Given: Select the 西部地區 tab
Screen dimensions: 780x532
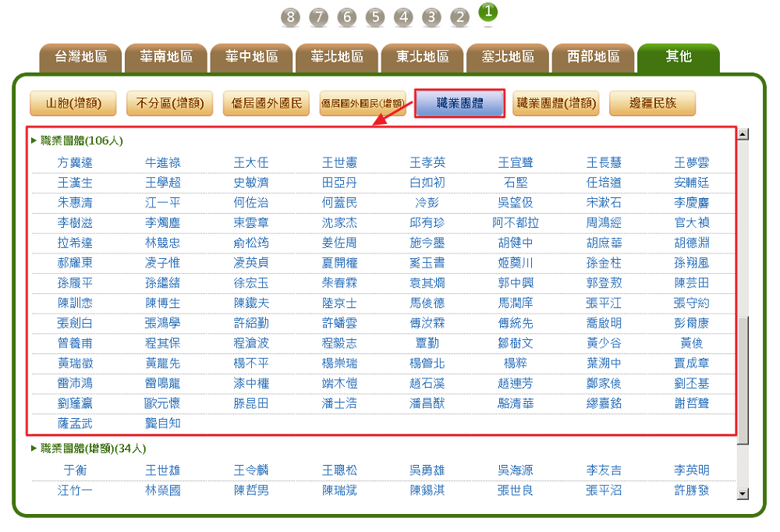Looking at the screenshot, I should (x=593, y=57).
